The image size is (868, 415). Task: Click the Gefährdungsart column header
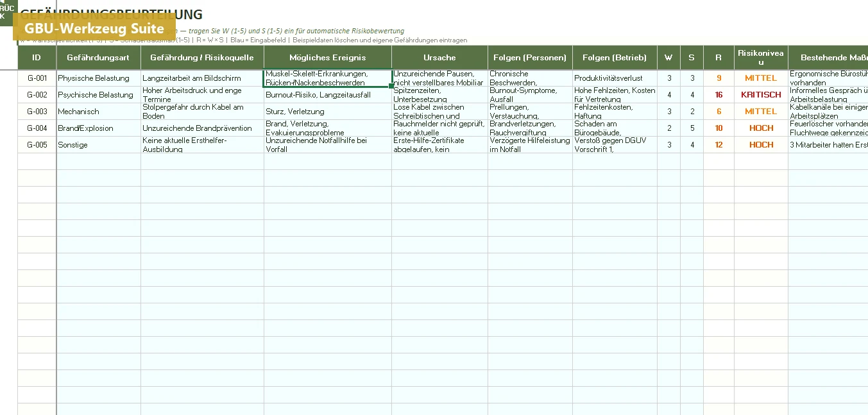coord(98,58)
